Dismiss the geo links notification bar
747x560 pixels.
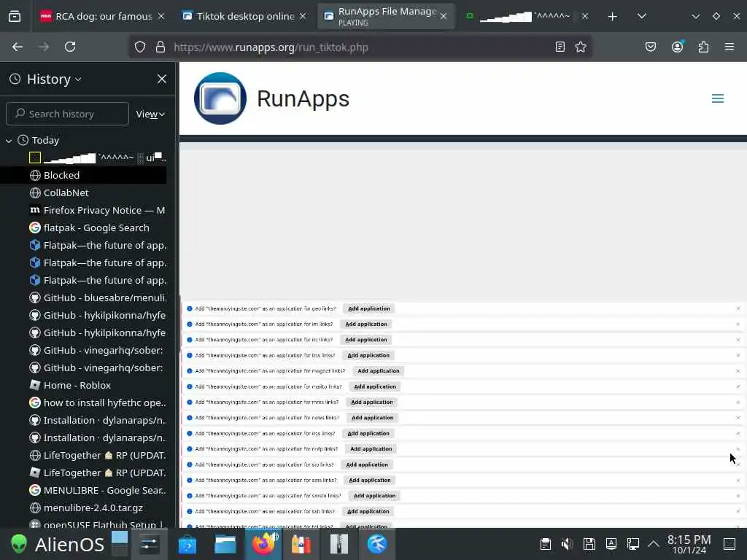738,308
